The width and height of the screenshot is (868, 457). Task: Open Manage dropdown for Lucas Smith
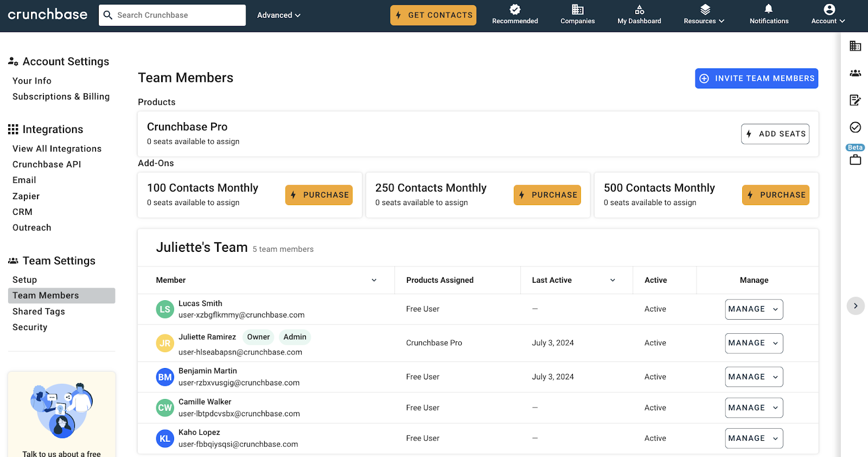754,309
